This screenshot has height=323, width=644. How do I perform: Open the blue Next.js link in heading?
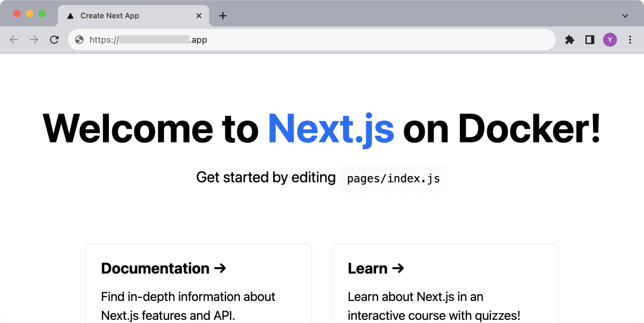coord(331,129)
